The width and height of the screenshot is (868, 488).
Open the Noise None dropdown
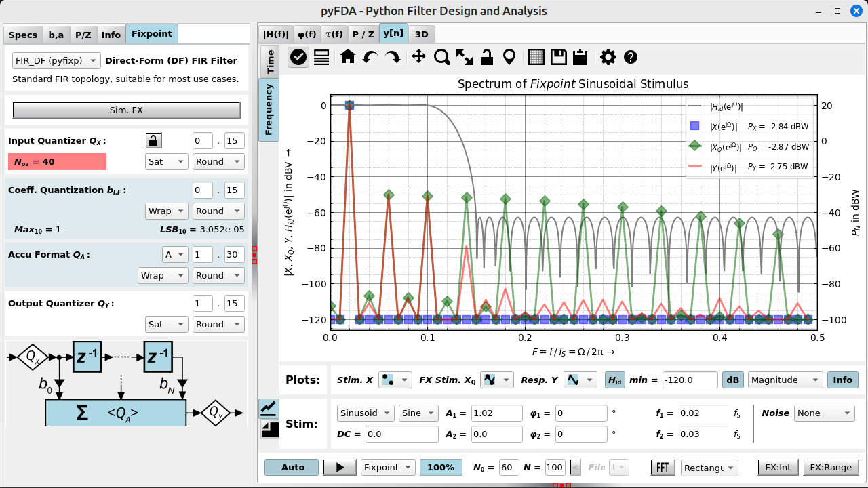point(825,413)
